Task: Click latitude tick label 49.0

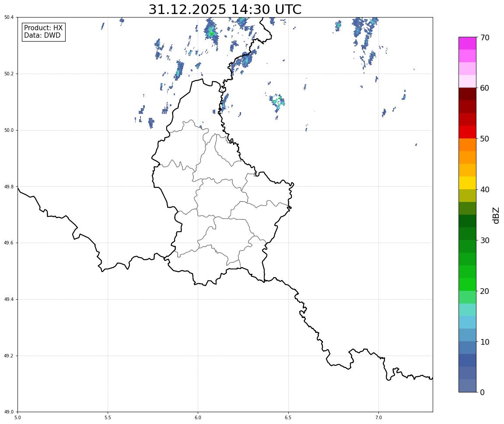Action: (x=9, y=412)
